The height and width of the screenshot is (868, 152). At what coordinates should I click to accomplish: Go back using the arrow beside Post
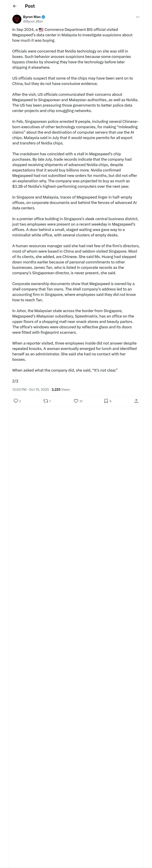tap(14, 6)
